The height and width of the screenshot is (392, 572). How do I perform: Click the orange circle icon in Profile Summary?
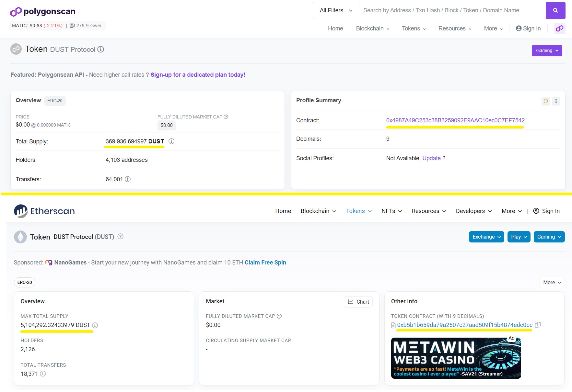546,101
